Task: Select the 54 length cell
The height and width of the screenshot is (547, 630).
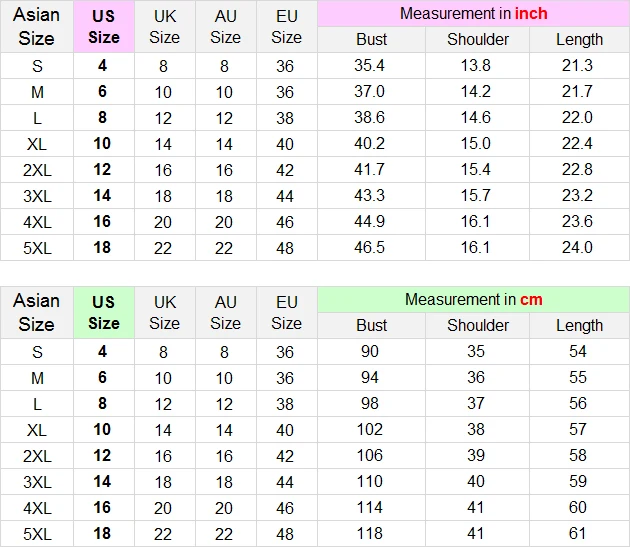Action: click(x=579, y=352)
